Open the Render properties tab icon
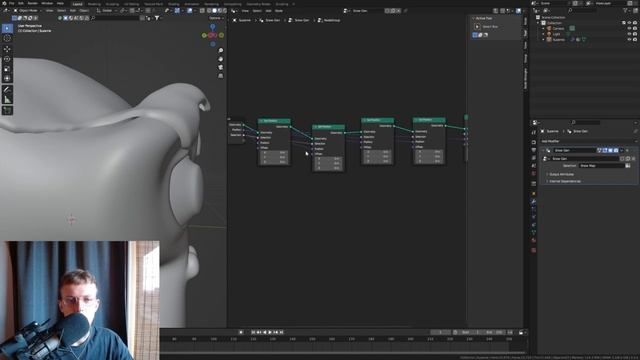 point(533,142)
